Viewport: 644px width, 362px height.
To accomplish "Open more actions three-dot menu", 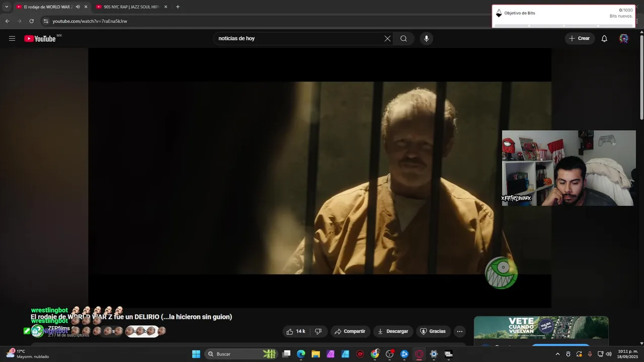I will (x=459, y=331).
